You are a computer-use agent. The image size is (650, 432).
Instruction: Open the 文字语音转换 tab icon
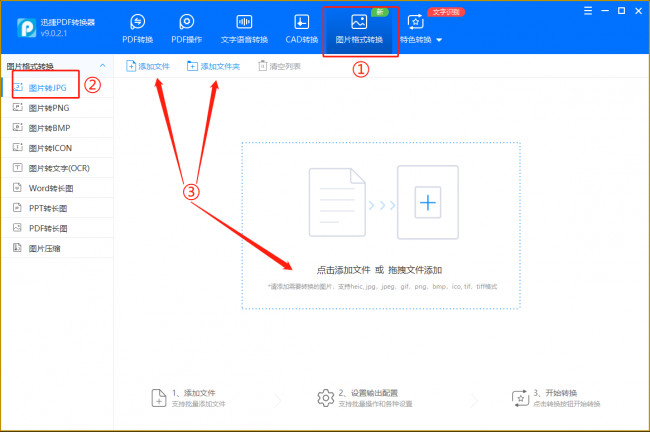(244, 22)
